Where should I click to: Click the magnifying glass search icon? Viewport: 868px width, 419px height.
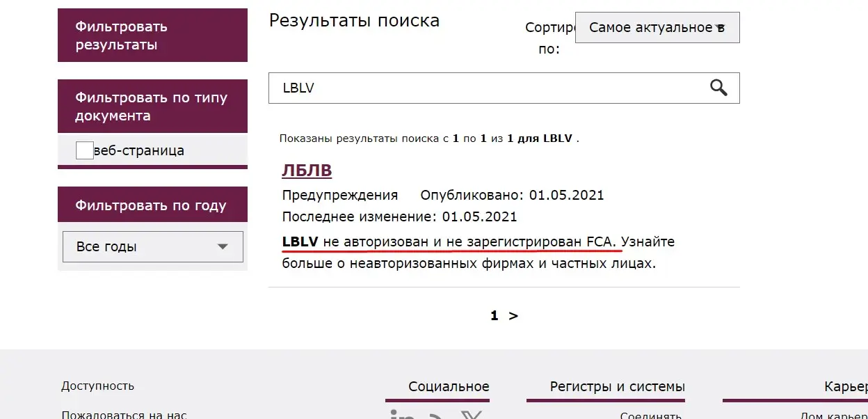(x=718, y=88)
